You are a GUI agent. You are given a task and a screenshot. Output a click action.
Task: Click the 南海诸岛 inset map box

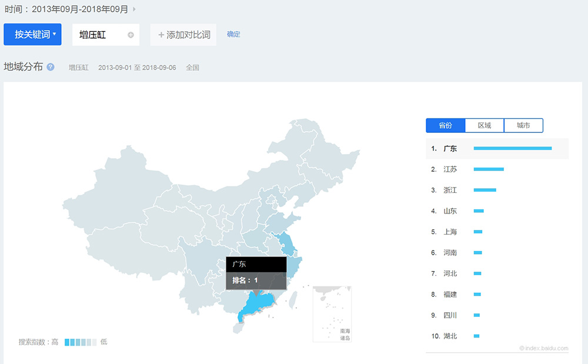coord(332,313)
